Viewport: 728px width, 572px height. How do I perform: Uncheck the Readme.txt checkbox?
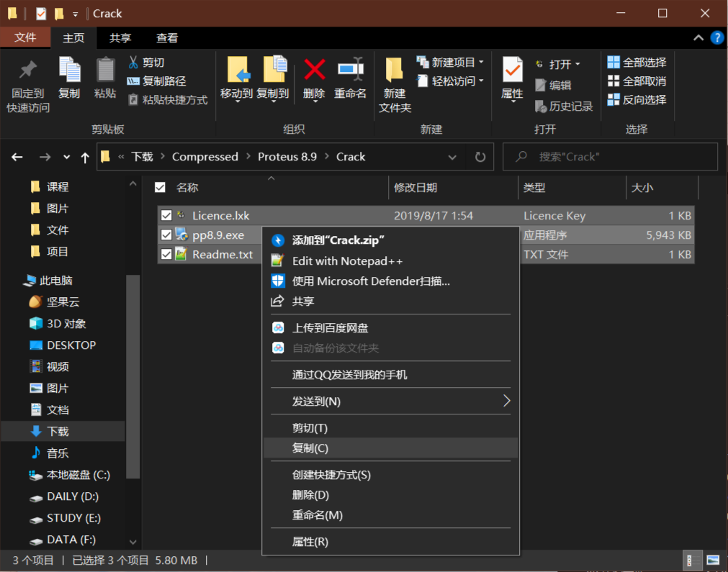click(x=166, y=255)
